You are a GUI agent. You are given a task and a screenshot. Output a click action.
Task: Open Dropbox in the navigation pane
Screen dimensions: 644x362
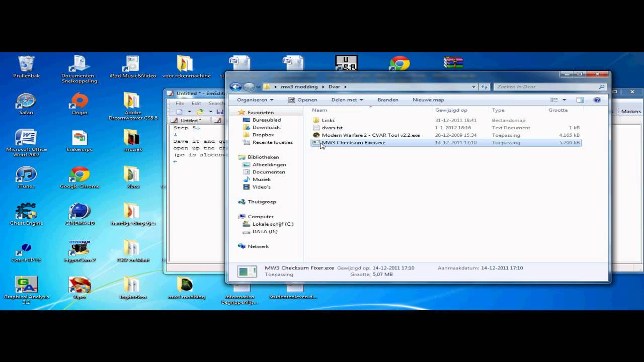tap(263, 135)
